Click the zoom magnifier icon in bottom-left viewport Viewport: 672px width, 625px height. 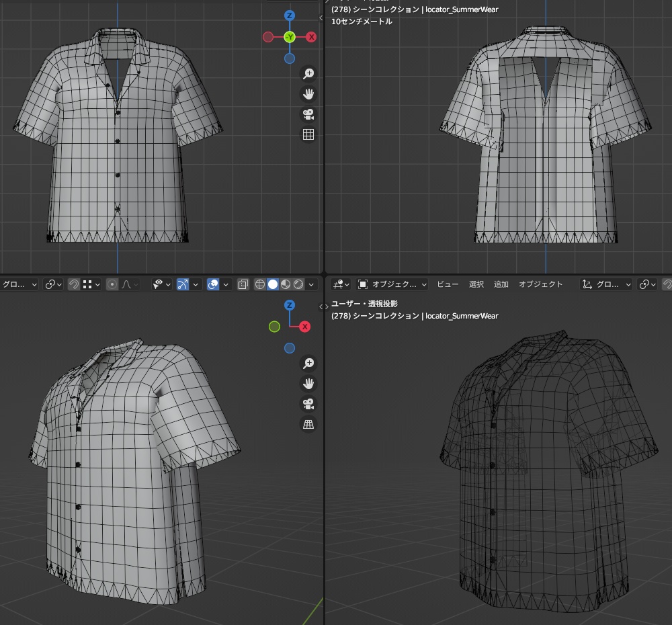point(308,364)
